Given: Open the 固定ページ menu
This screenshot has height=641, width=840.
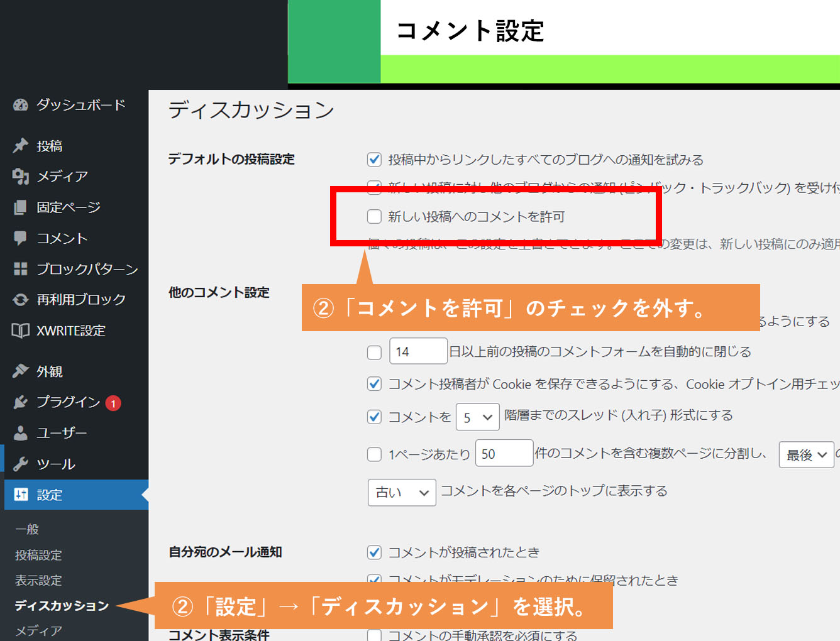Looking at the screenshot, I should click(69, 207).
